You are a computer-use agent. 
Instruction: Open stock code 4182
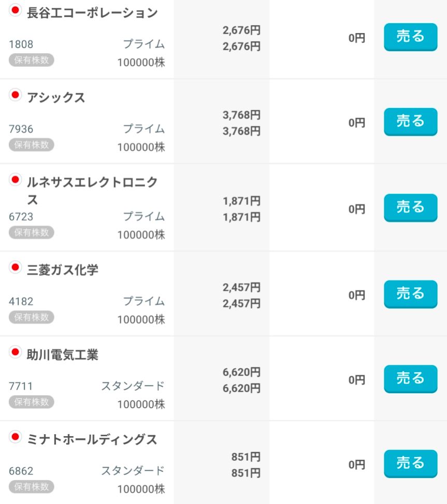21,301
